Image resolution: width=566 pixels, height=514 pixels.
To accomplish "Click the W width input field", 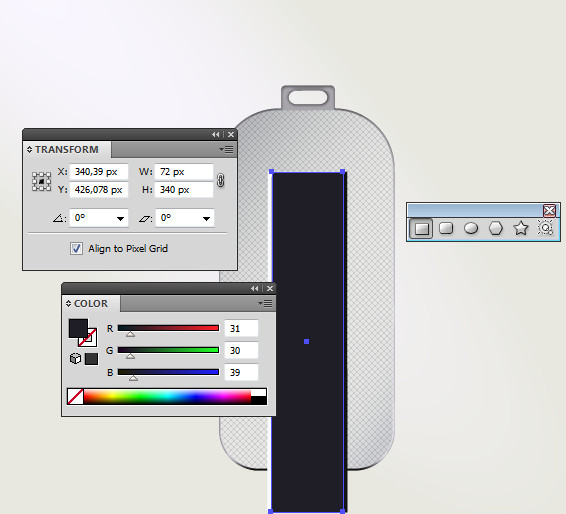I will tap(184, 172).
